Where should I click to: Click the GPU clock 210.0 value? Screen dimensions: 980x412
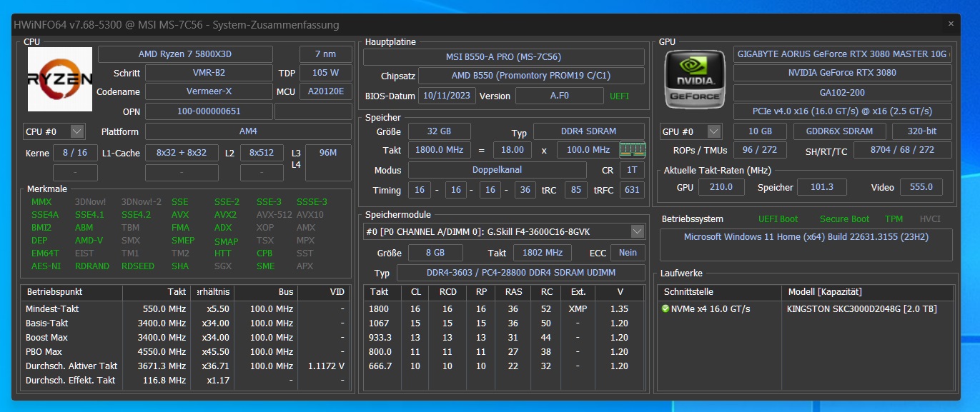[x=721, y=187]
